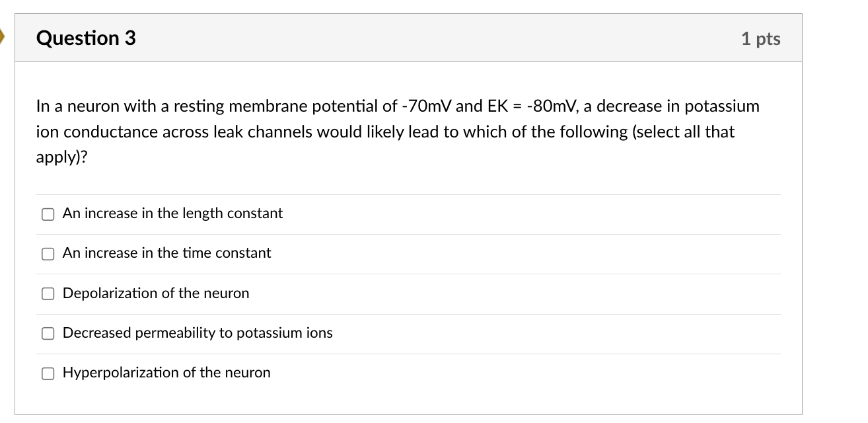
Task: Click inside the first answer row
Action: pos(396,213)
